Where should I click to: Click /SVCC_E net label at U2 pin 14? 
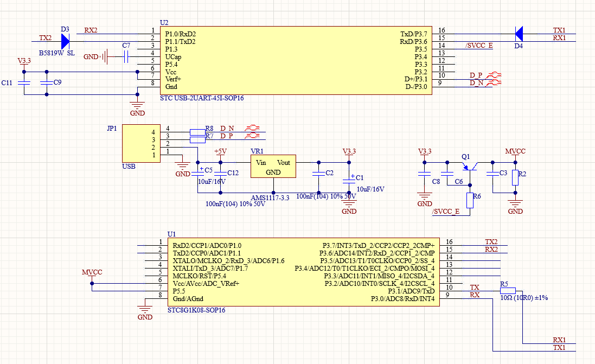(479, 46)
